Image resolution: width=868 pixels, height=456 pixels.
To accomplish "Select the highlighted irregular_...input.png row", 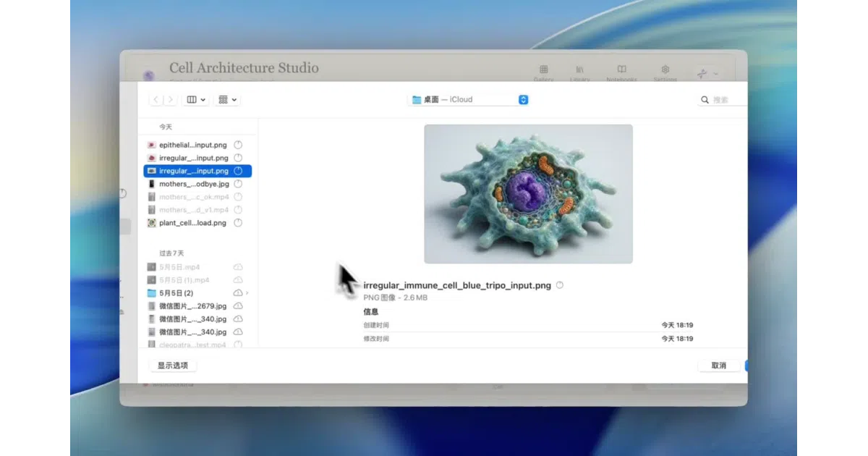I will coord(197,171).
